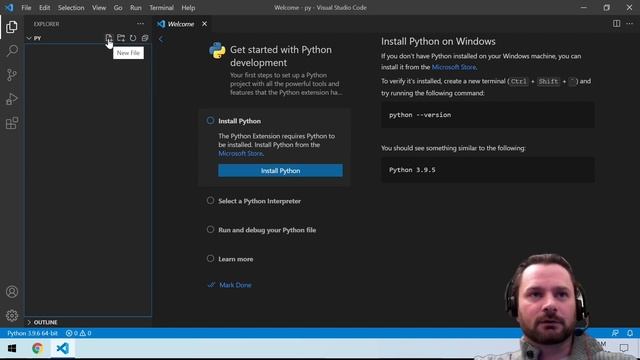Open the Go menu
The image size is (640, 360).
click(x=118, y=8)
